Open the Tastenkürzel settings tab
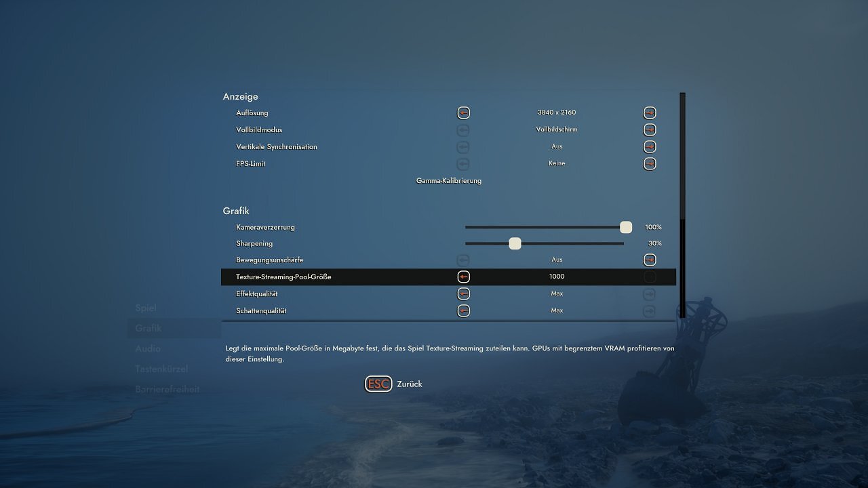This screenshot has width=868, height=488. pyautogui.click(x=161, y=369)
